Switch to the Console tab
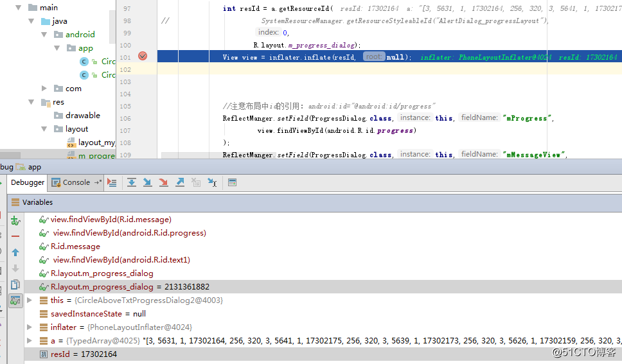The image size is (622, 364). (76, 182)
